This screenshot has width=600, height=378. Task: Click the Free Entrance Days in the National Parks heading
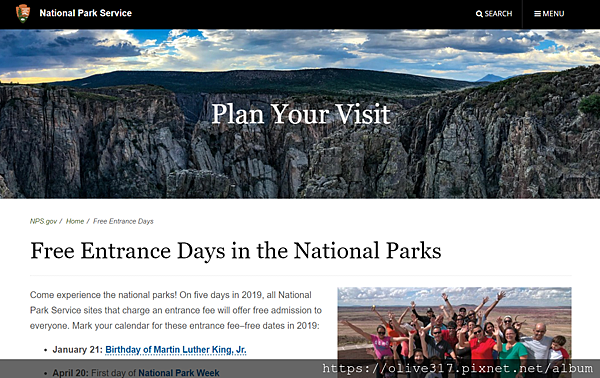coord(236,251)
